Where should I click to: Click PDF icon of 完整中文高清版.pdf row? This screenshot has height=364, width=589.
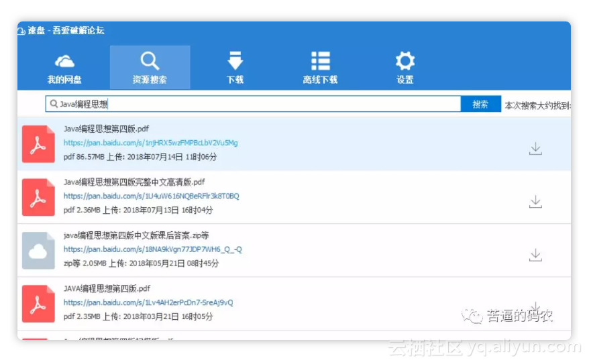[38, 197]
